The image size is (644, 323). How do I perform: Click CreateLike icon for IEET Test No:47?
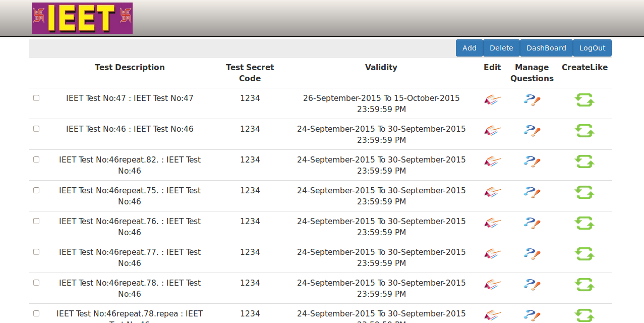click(584, 100)
